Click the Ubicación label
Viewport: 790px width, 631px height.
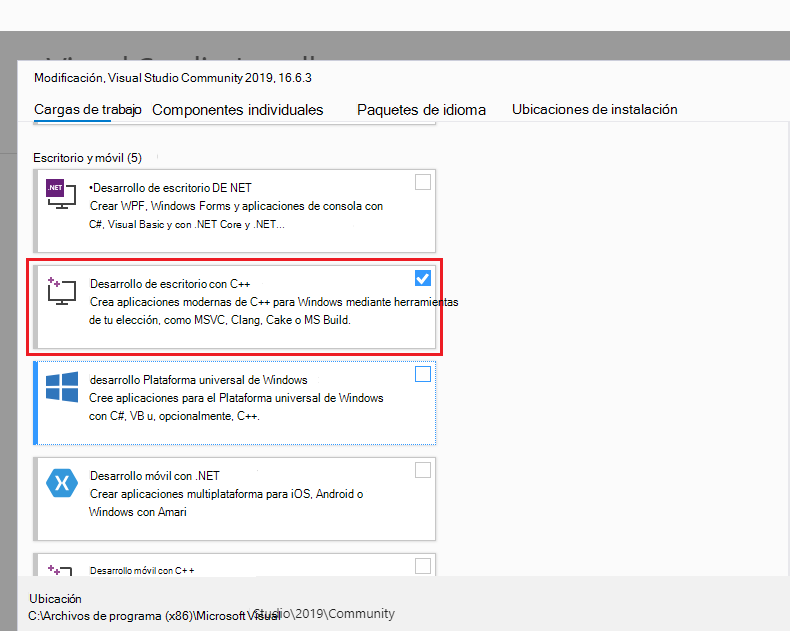click(55, 599)
